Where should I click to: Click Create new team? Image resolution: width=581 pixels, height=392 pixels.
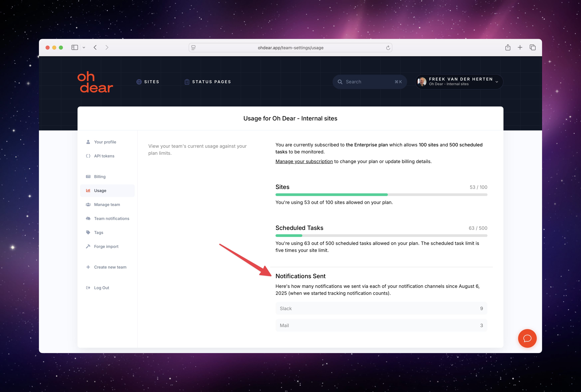click(x=107, y=267)
